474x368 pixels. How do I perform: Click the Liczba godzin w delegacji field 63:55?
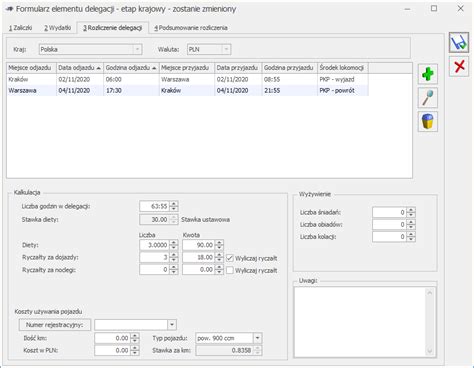[154, 206]
